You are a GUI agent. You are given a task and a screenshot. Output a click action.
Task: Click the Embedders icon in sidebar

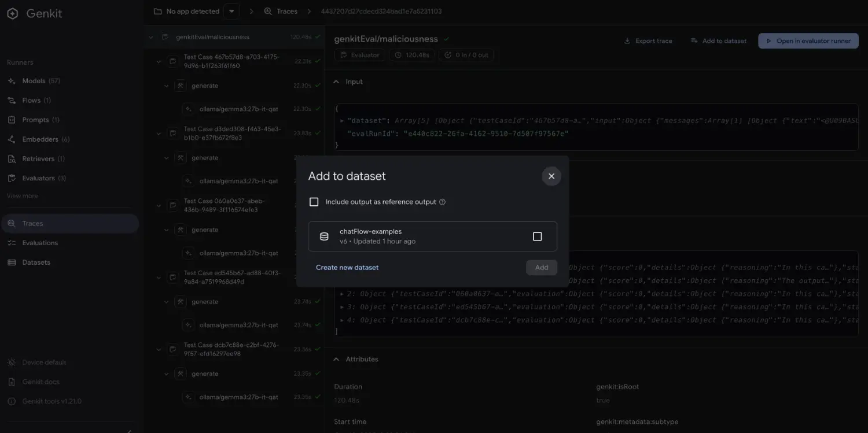pos(12,139)
